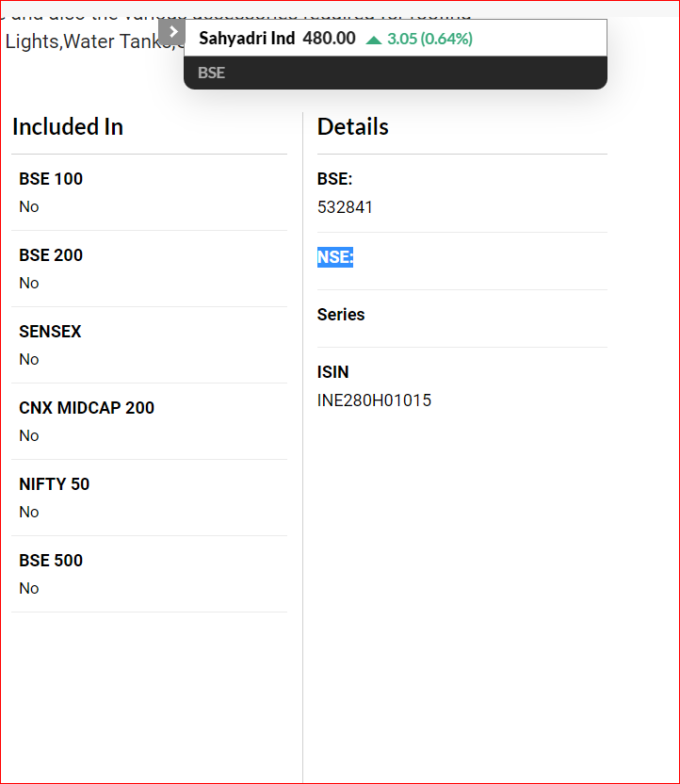Screen dimensions: 680x784
Task: Click the 3.05 (0.64%) price change
Action: [429, 39]
